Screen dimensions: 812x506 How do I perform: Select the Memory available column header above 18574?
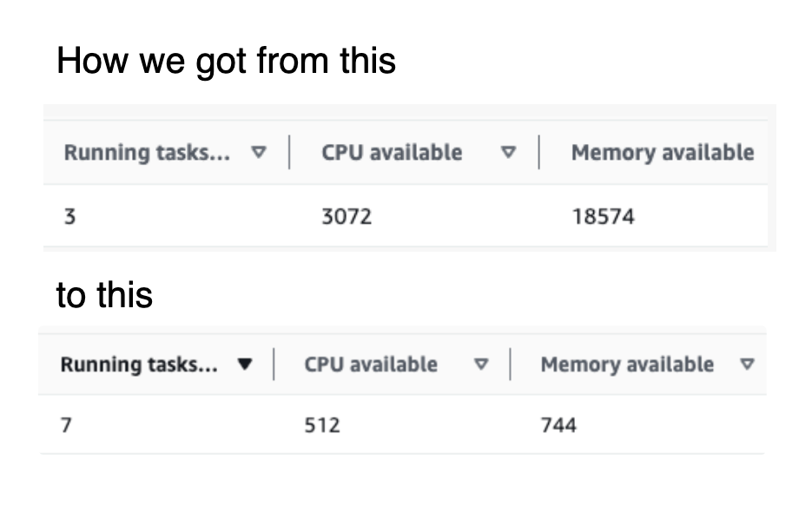point(663,153)
